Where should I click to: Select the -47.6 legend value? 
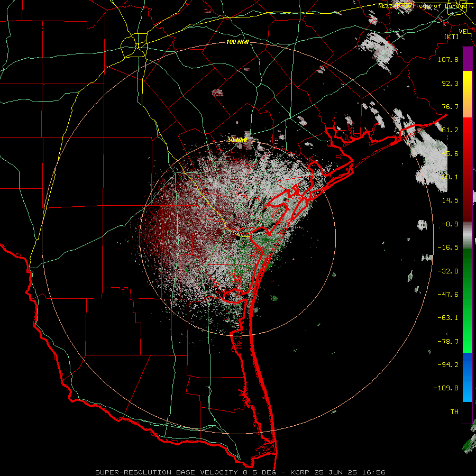[x=448, y=295]
